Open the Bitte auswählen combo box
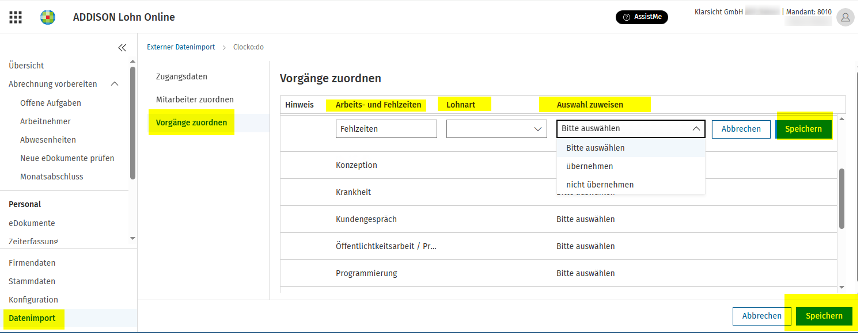The image size is (868, 333). point(631,129)
